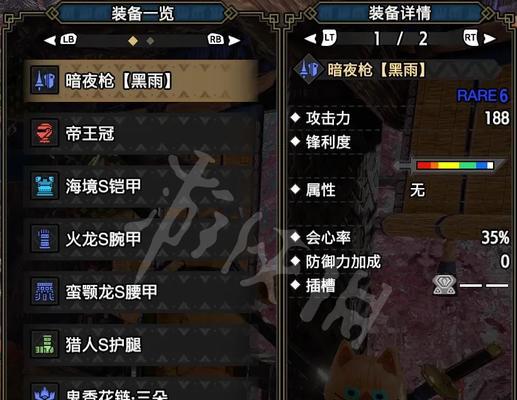Advance to detail page 2 with RT arrow

(x=479, y=39)
